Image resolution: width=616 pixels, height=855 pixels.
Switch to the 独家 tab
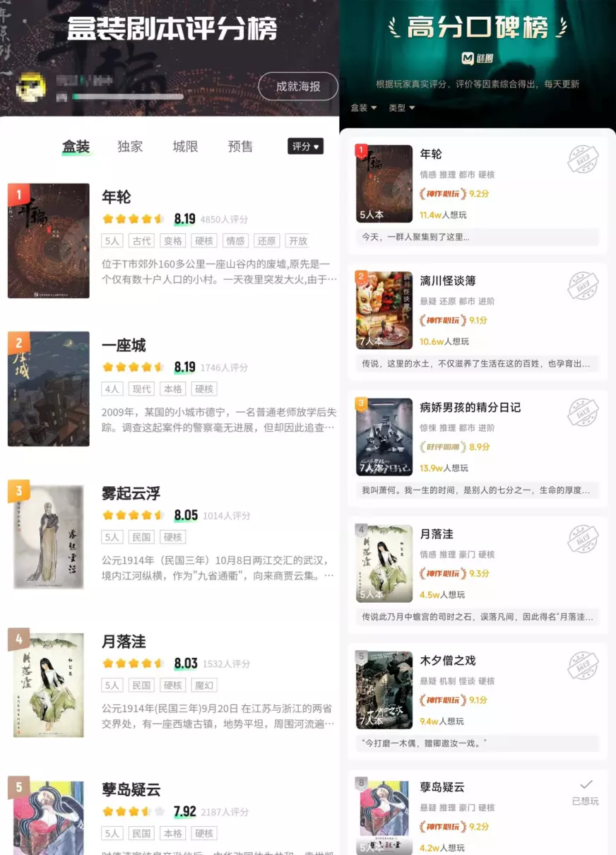click(x=130, y=146)
